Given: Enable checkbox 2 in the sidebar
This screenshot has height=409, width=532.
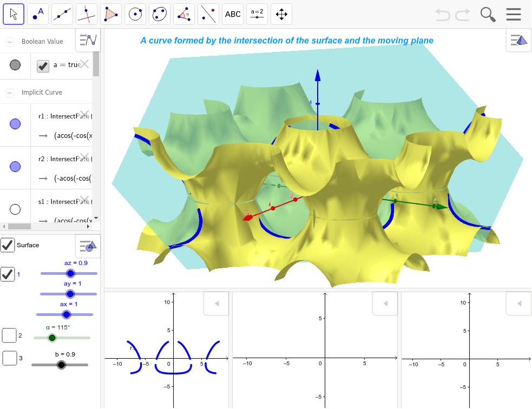Looking at the screenshot, I should pyautogui.click(x=9, y=335).
